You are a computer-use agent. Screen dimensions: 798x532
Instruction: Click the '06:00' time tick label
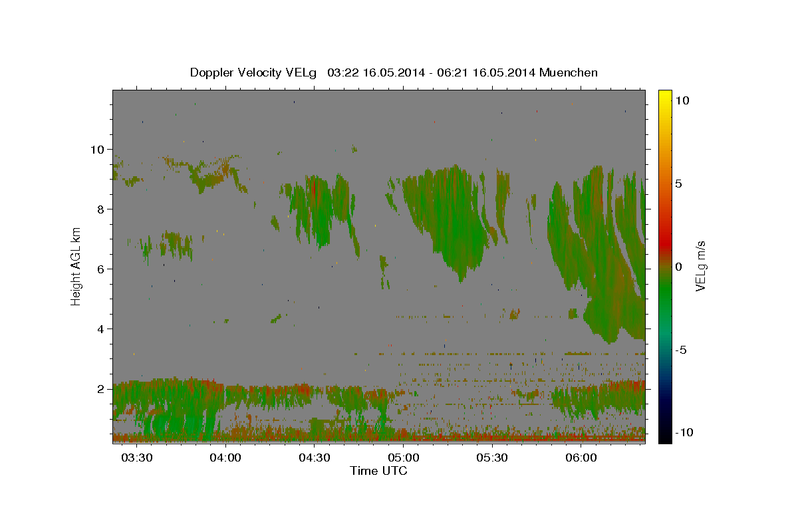[x=581, y=458]
